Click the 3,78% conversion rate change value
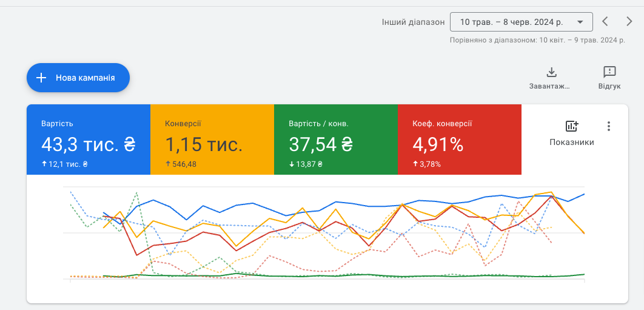 coord(430,164)
